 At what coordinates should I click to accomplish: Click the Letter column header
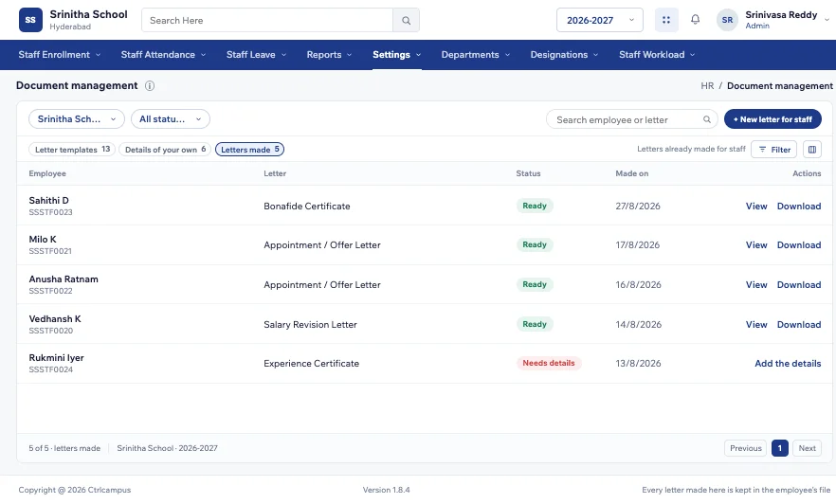275,173
